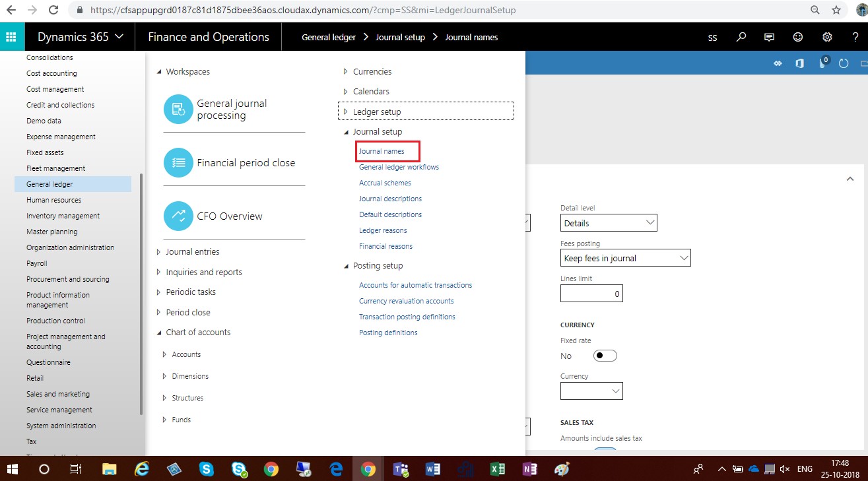
Task: Expand Journal entries
Action: 159,251
